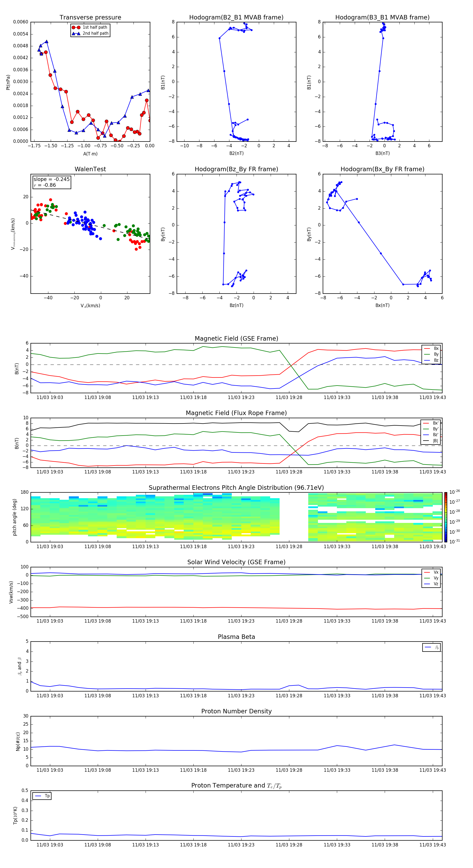473x868 pixels.
Task: Select the "r = -0.86" annotation
Action: click(45, 185)
